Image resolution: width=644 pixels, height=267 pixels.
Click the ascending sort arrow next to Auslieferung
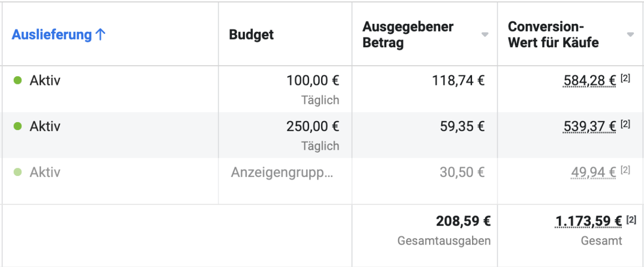[100, 35]
